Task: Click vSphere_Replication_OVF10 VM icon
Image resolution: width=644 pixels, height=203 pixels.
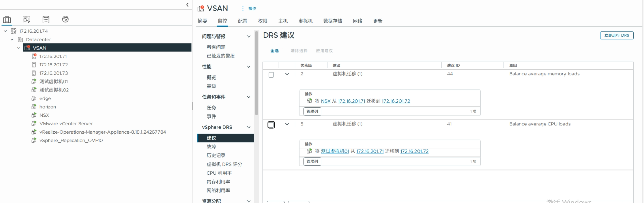Action: coord(34,141)
